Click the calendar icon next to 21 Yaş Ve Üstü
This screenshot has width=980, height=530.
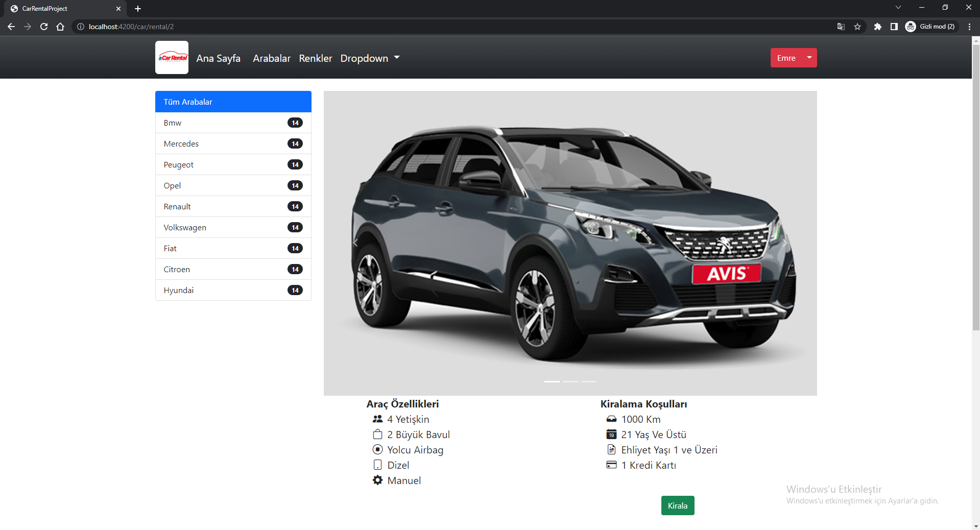(611, 434)
